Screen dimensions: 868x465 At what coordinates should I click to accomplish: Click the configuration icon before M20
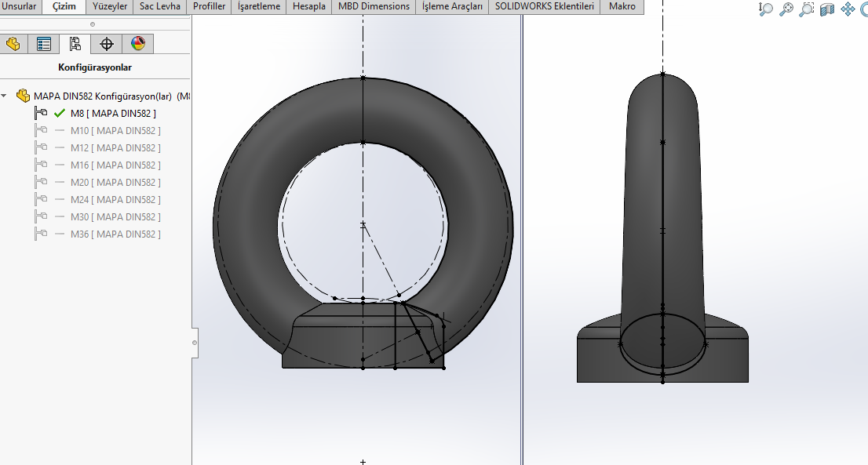tap(40, 182)
